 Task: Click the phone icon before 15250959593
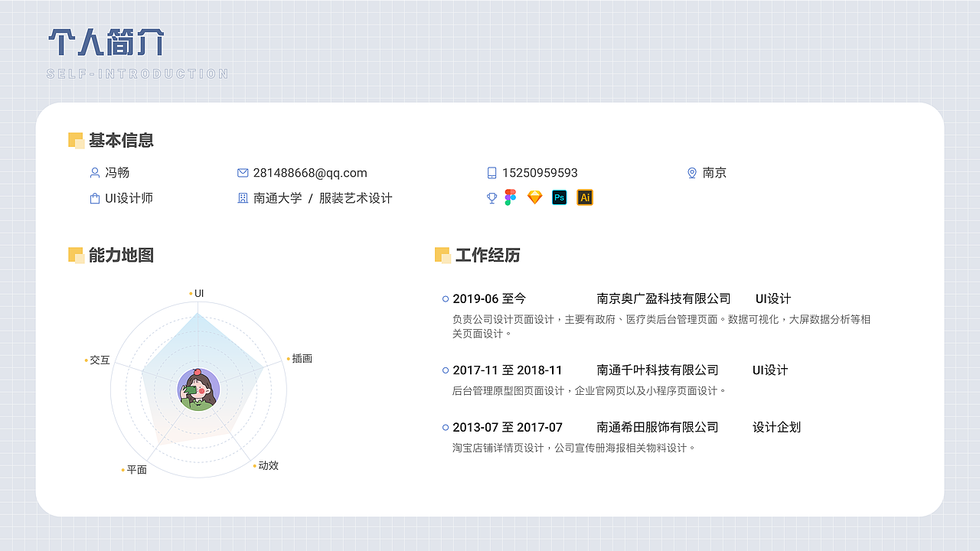coord(491,173)
